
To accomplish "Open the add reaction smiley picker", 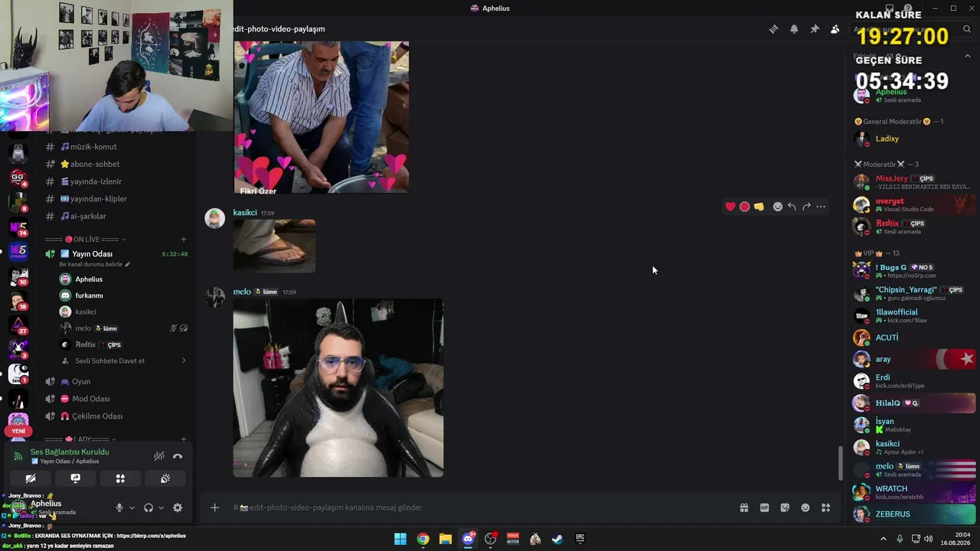I will (778, 207).
